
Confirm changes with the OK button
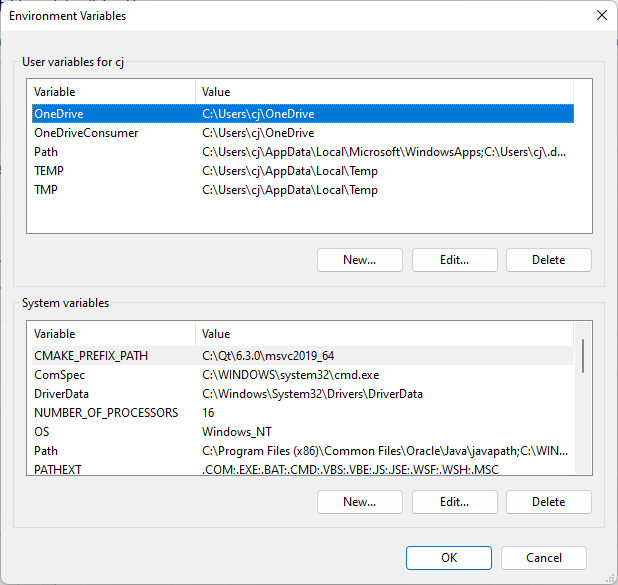tap(449, 558)
